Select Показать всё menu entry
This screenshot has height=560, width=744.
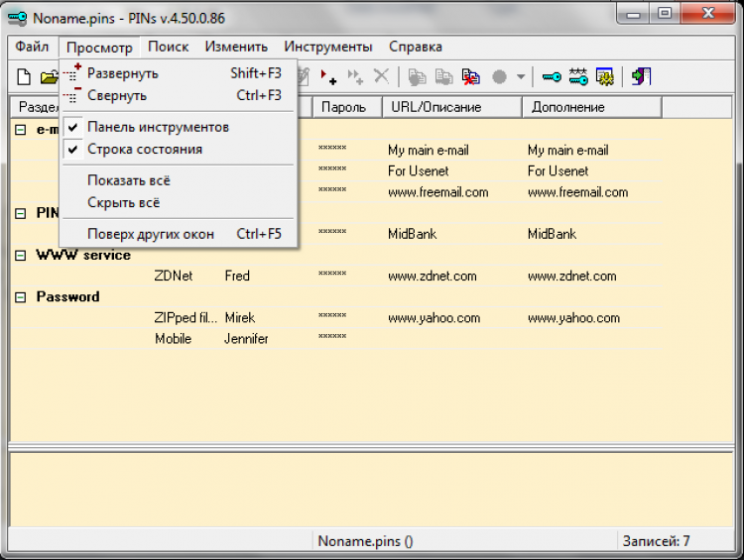click(x=178, y=180)
